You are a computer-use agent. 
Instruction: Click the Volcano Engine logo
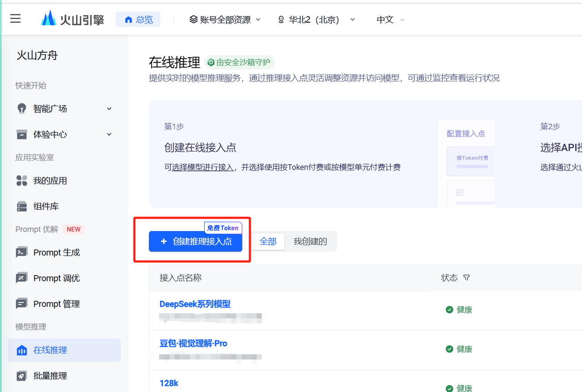point(73,19)
